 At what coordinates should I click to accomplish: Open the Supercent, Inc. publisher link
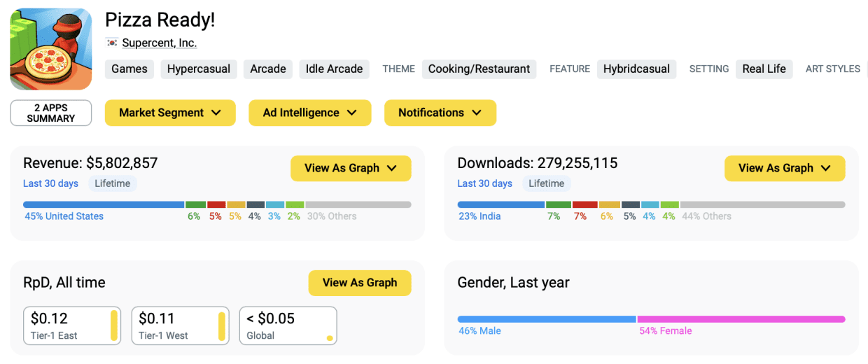tap(159, 43)
